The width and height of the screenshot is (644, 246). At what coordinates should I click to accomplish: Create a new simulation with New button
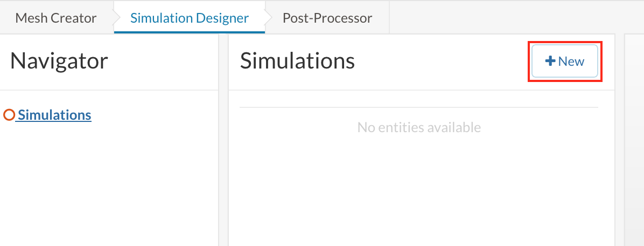tap(565, 61)
